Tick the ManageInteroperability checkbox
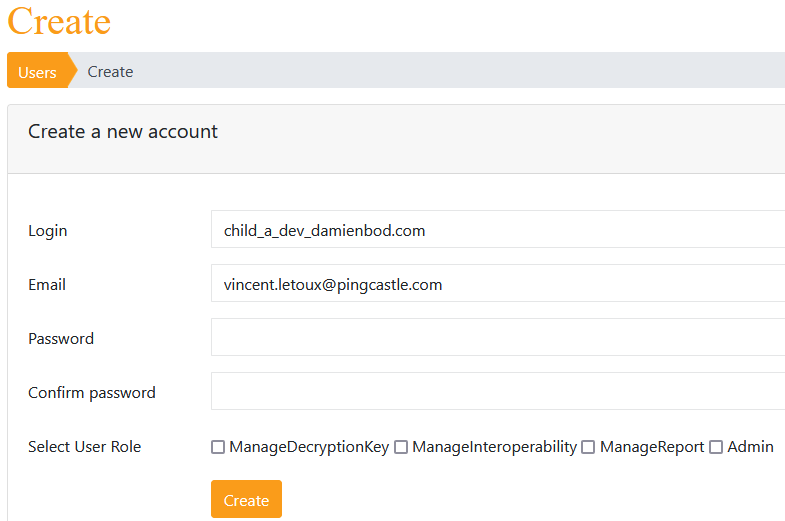Screen dimensions: 785x521 tap(401, 447)
